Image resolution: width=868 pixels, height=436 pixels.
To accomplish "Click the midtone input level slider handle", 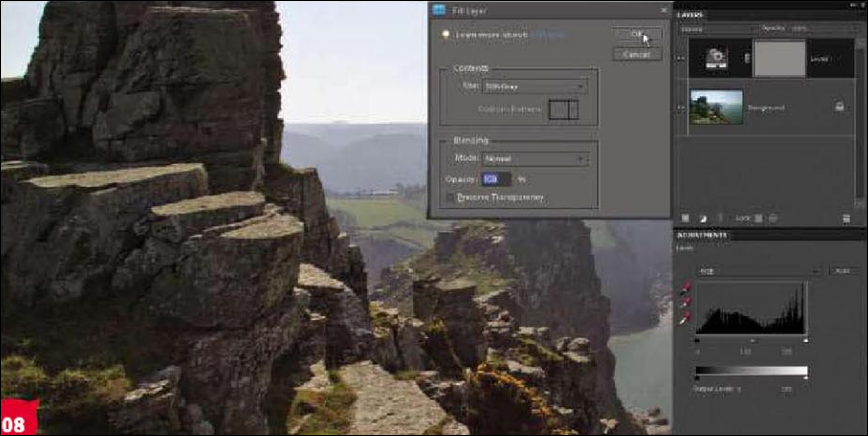I will coord(752,340).
